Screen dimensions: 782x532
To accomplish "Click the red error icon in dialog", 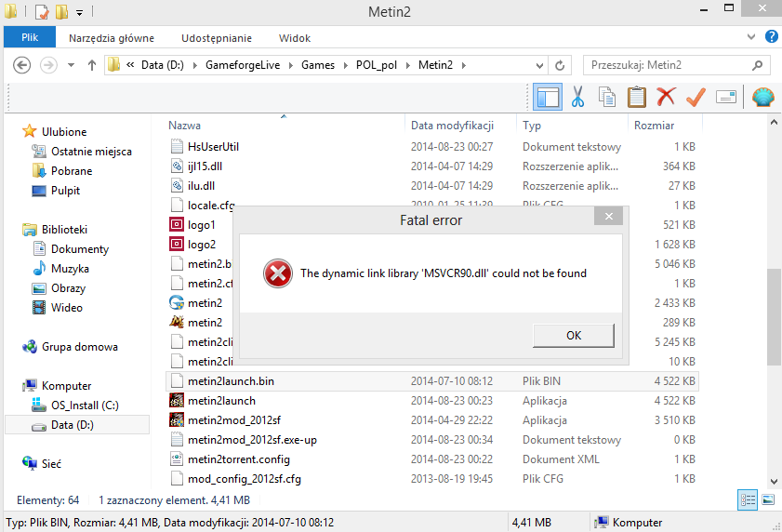I will tap(278, 273).
